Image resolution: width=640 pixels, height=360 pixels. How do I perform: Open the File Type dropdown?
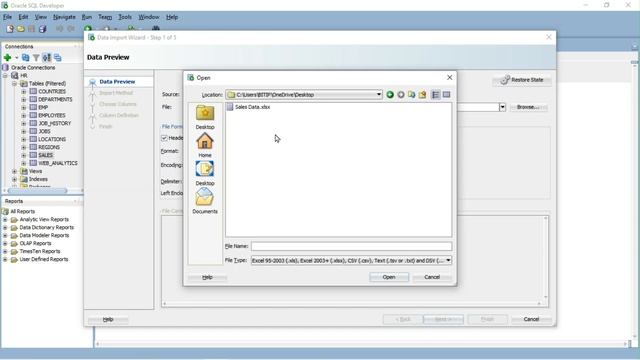pyautogui.click(x=448, y=260)
